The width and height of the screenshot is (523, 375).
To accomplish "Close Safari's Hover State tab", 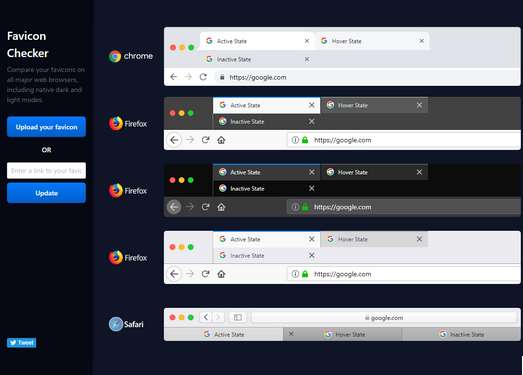I will (291, 334).
